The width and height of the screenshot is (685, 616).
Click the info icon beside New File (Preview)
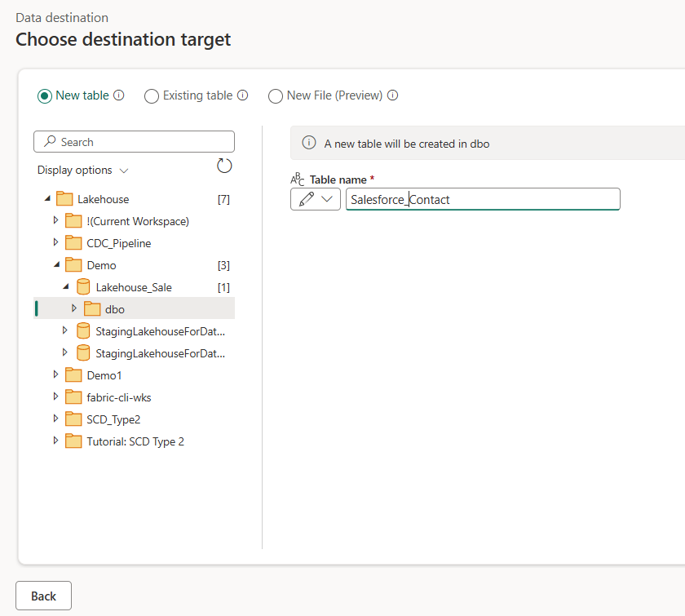[x=393, y=95]
